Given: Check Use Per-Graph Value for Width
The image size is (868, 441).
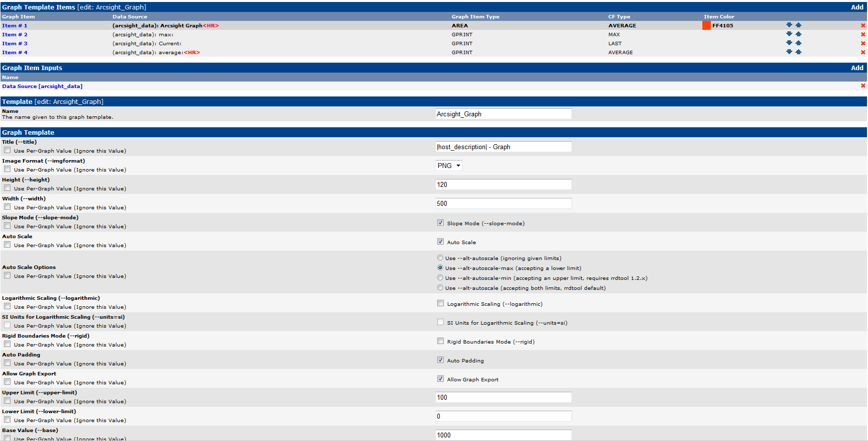Looking at the screenshot, I should (x=7, y=207).
